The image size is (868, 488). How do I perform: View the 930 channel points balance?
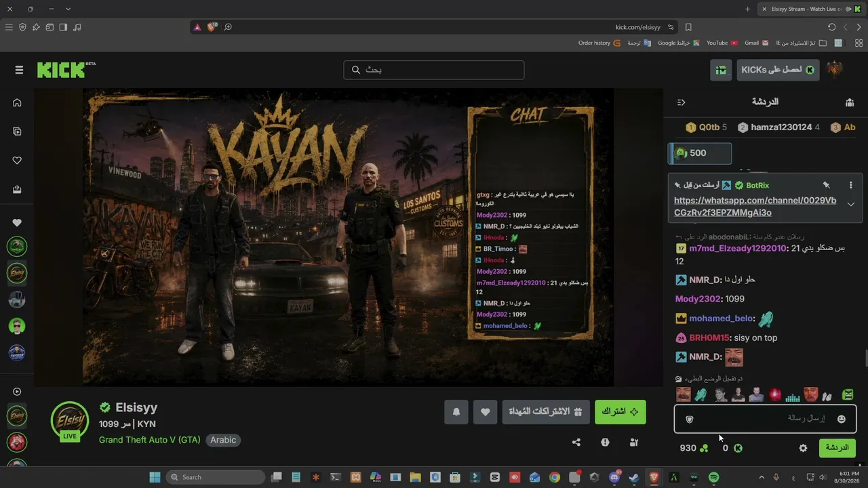694,448
